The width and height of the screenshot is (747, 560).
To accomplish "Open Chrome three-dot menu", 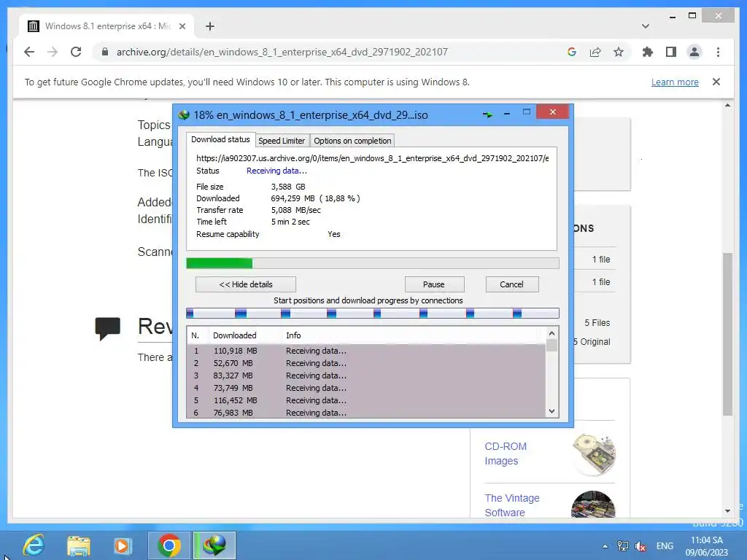I will coord(718,52).
